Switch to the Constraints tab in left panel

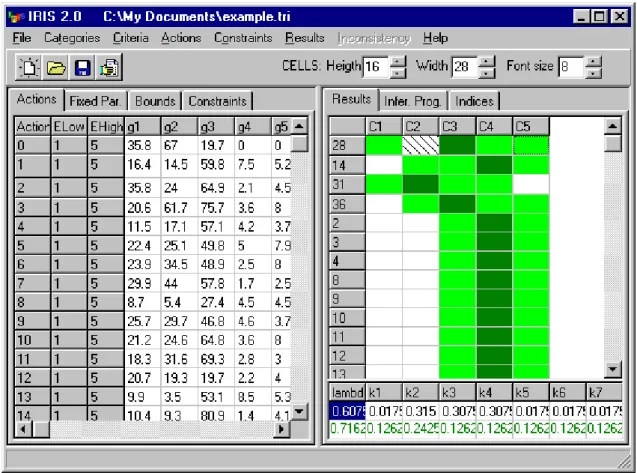pos(217,101)
